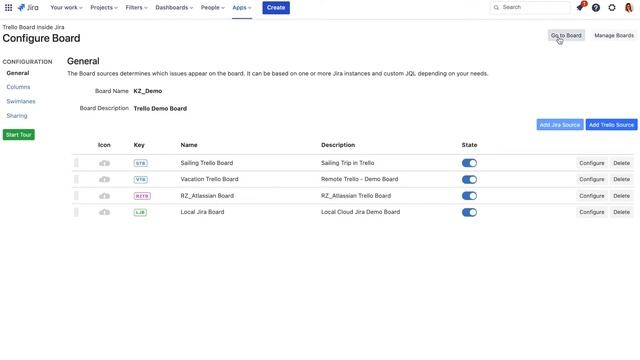Disable the RZ_Atlassian Board source toggle

coord(469,196)
